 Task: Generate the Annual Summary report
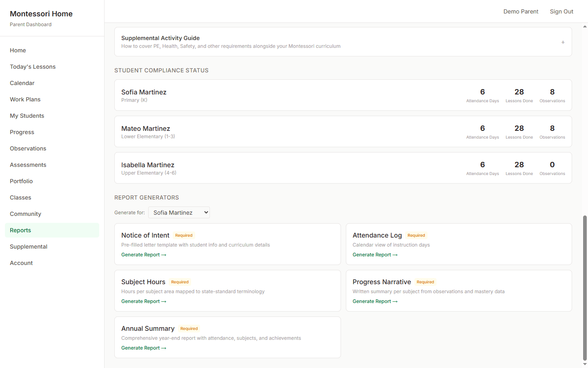[144, 348]
